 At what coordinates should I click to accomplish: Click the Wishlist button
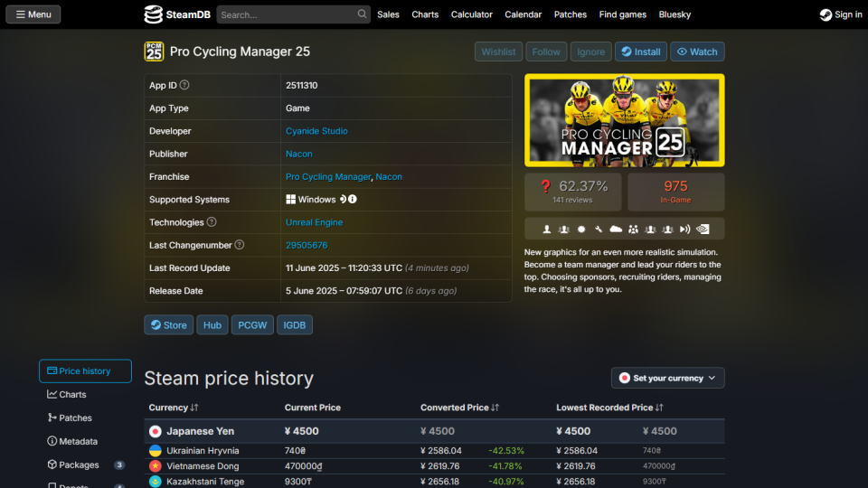(x=498, y=52)
